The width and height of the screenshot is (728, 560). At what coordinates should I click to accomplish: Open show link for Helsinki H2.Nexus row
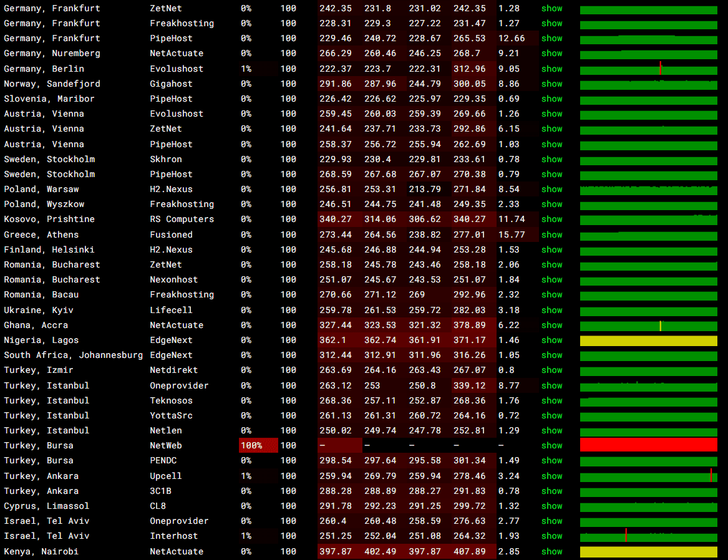pyautogui.click(x=551, y=249)
